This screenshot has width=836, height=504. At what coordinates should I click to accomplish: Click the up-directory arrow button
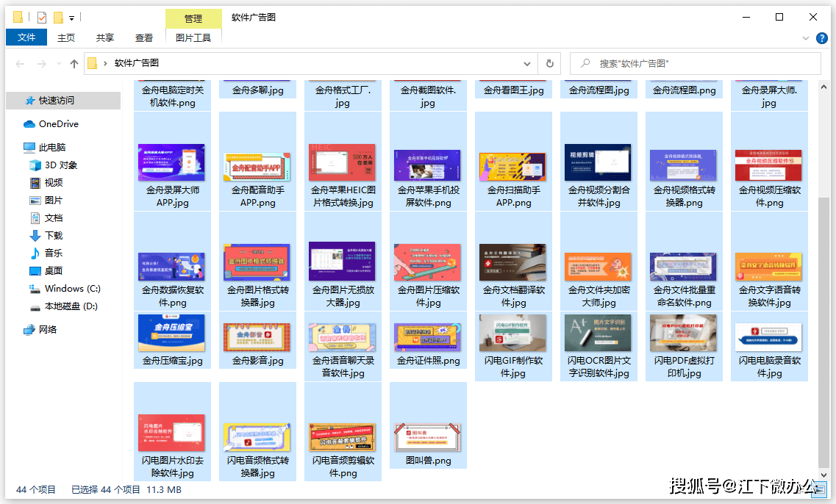click(74, 64)
